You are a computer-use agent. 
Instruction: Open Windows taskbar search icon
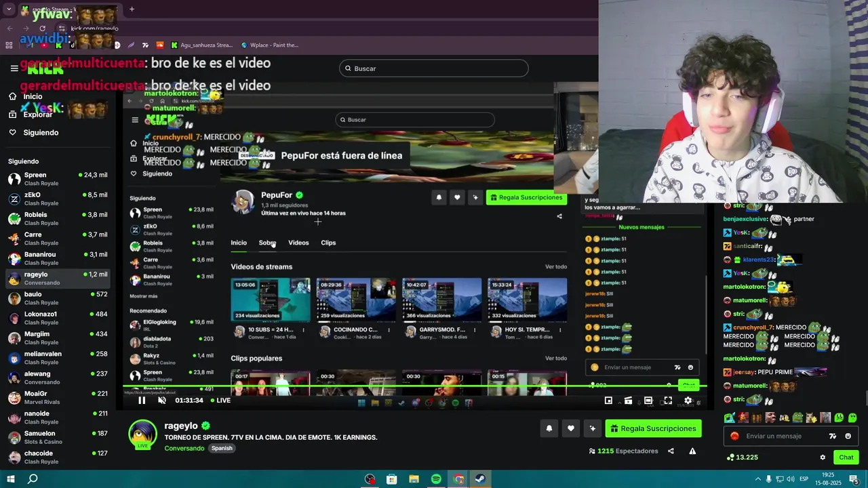(33, 479)
